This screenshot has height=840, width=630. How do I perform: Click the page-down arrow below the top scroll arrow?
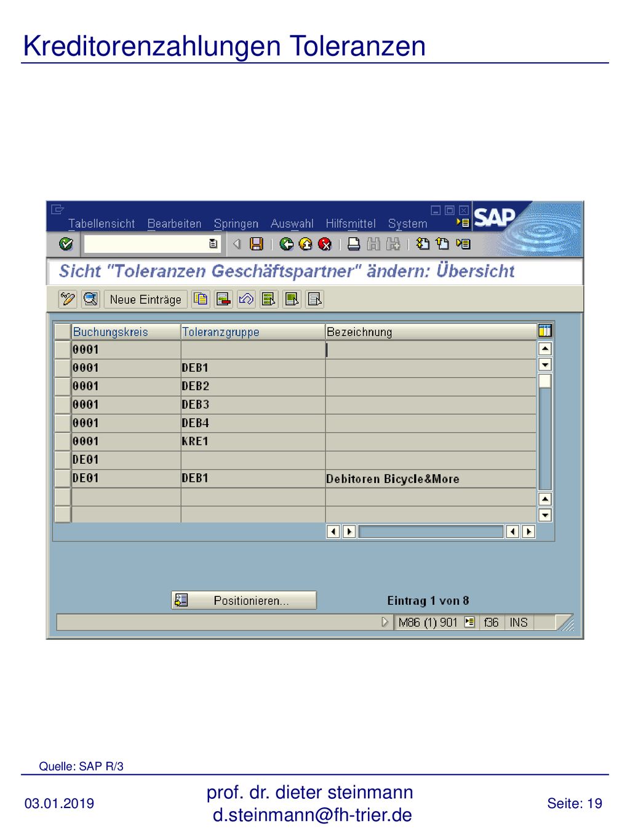545,365
